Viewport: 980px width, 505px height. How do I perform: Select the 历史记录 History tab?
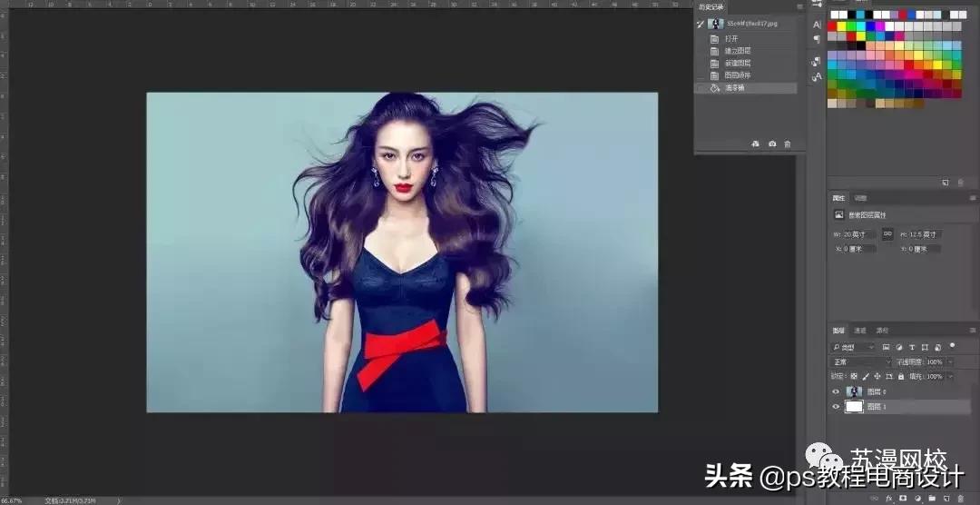click(x=711, y=7)
